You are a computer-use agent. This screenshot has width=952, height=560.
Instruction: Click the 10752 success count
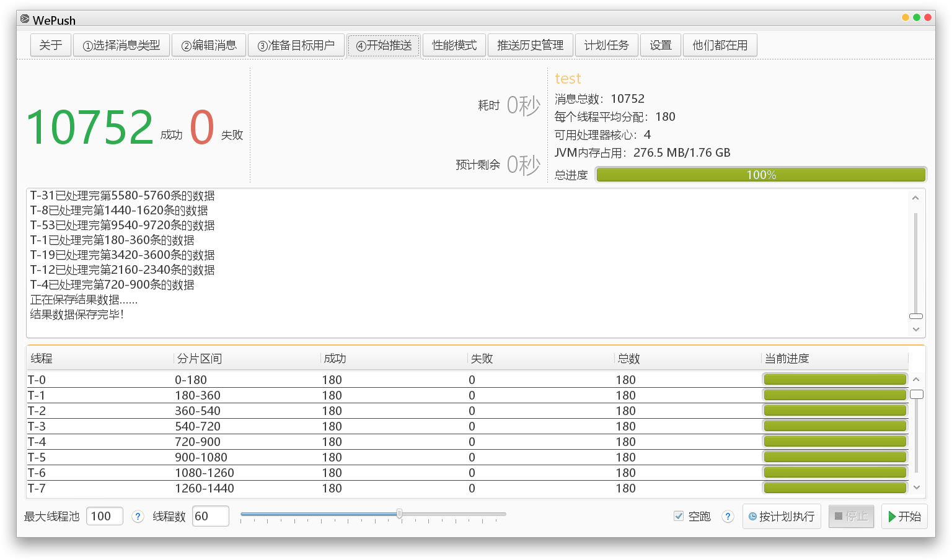(x=90, y=127)
